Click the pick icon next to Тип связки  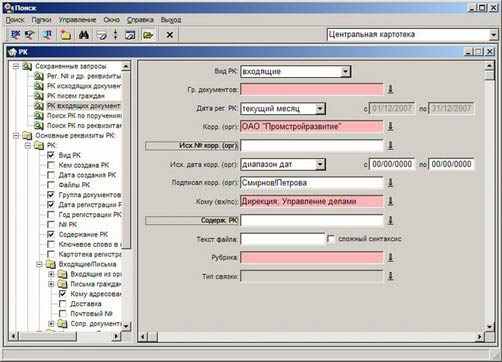[x=390, y=276]
